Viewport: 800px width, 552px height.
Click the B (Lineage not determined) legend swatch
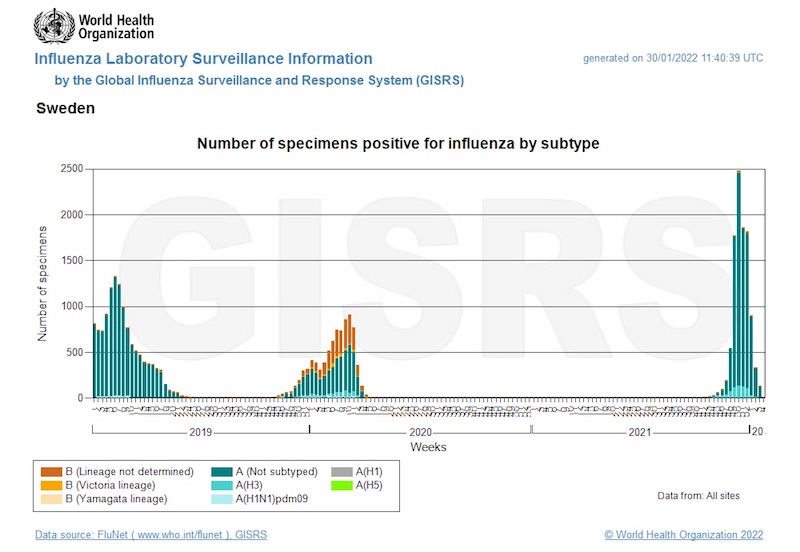51,472
